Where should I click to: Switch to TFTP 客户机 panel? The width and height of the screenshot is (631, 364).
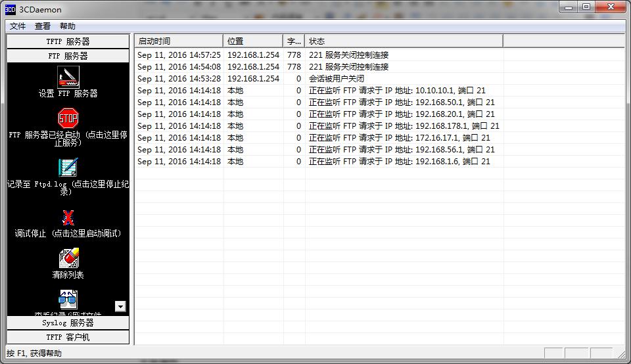pos(68,337)
